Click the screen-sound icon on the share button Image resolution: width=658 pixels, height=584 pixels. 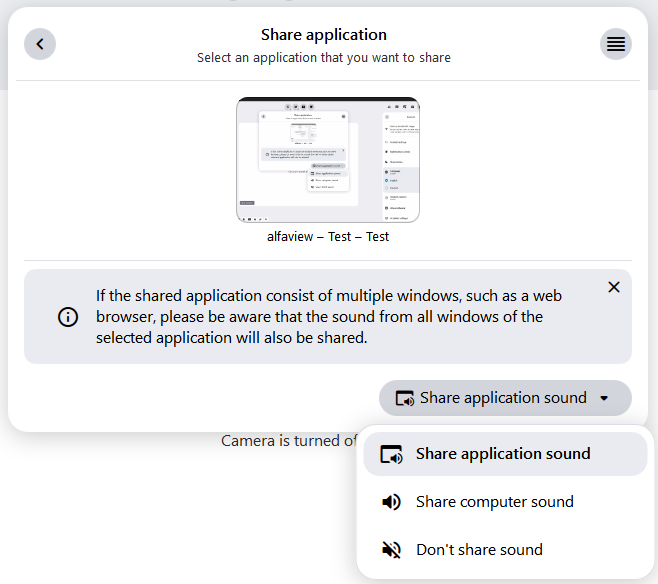tap(405, 398)
